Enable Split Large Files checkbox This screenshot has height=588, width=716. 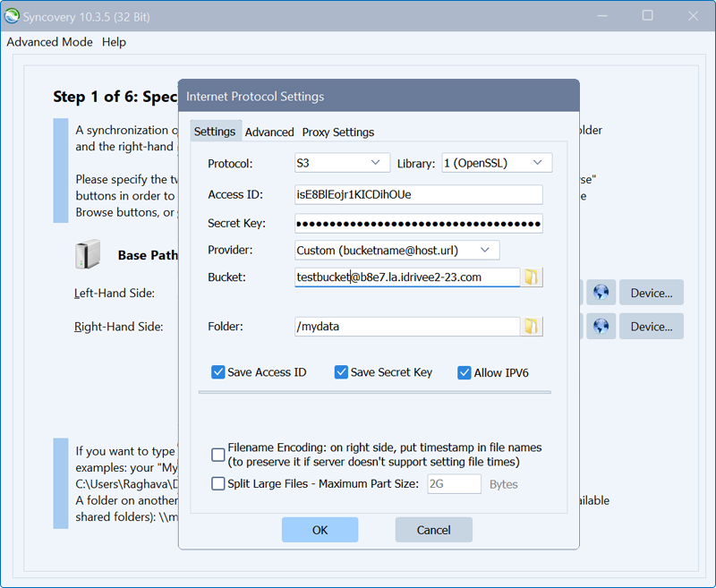click(x=218, y=483)
